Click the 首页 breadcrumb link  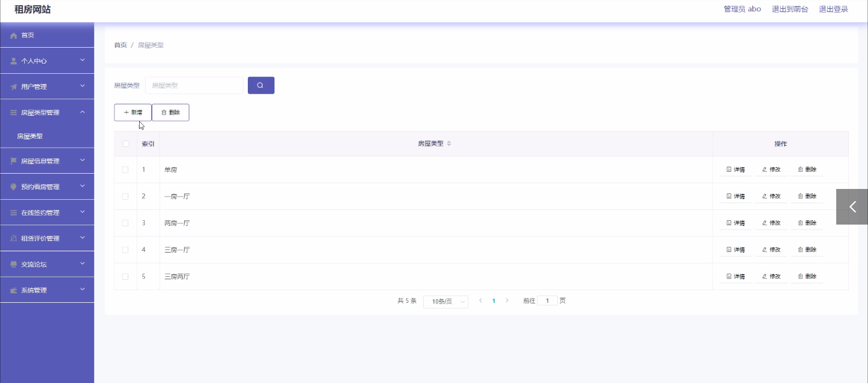coord(120,45)
